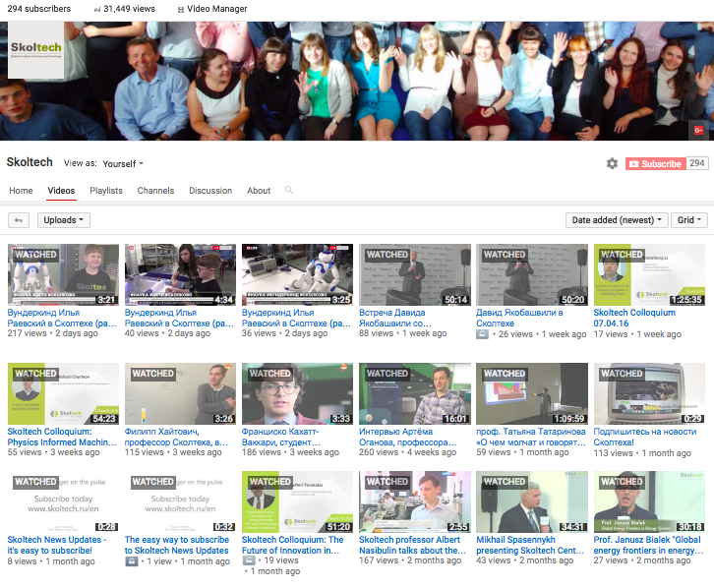Open Mikhail Spasennykh presenting title link
The width and height of the screenshot is (714, 588).
point(530,545)
